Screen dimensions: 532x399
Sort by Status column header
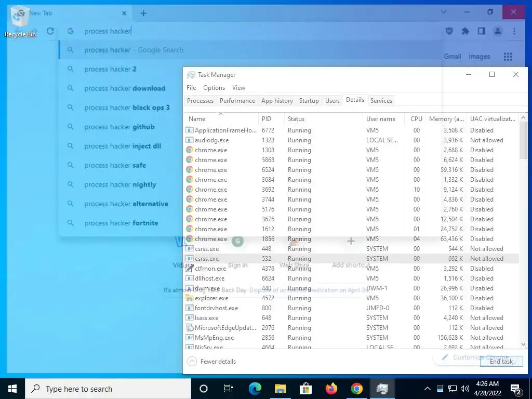click(x=324, y=119)
